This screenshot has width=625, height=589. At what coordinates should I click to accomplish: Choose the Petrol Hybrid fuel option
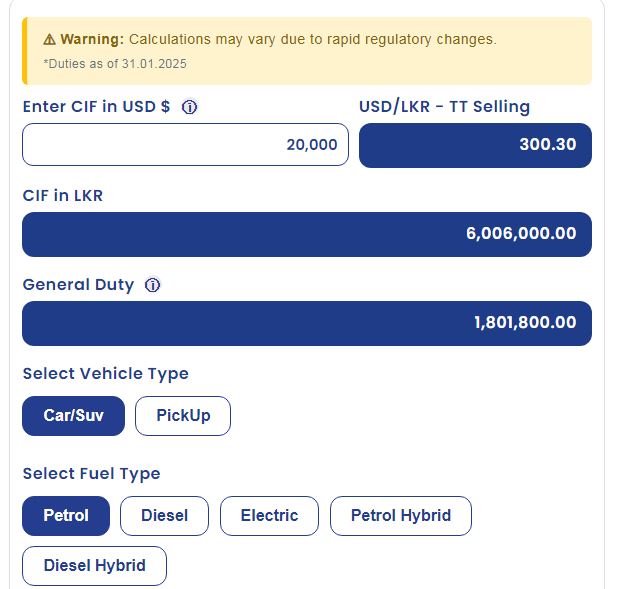coord(400,516)
